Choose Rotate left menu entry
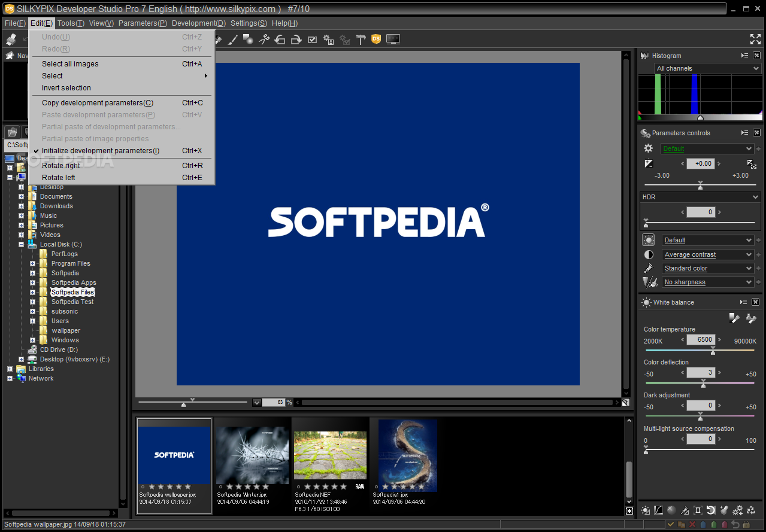Viewport: 766px width, 532px height. pos(122,178)
